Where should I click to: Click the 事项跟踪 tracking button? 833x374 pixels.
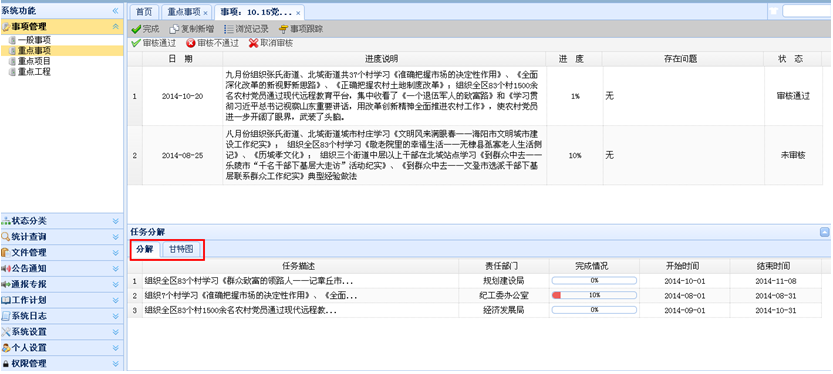[x=301, y=29]
